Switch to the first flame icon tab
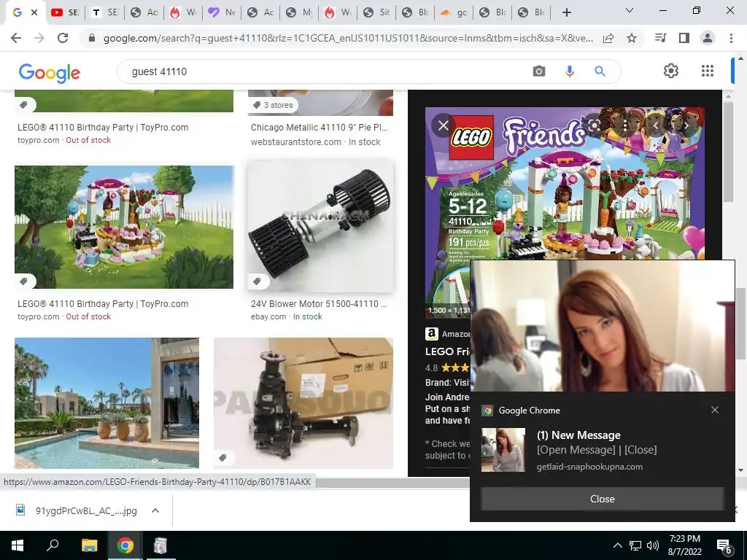Viewport: 747px width, 560px height. [x=182, y=12]
